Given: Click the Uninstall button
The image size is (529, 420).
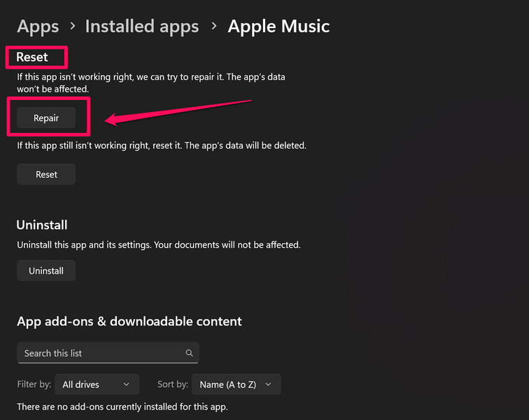Looking at the screenshot, I should (x=46, y=271).
